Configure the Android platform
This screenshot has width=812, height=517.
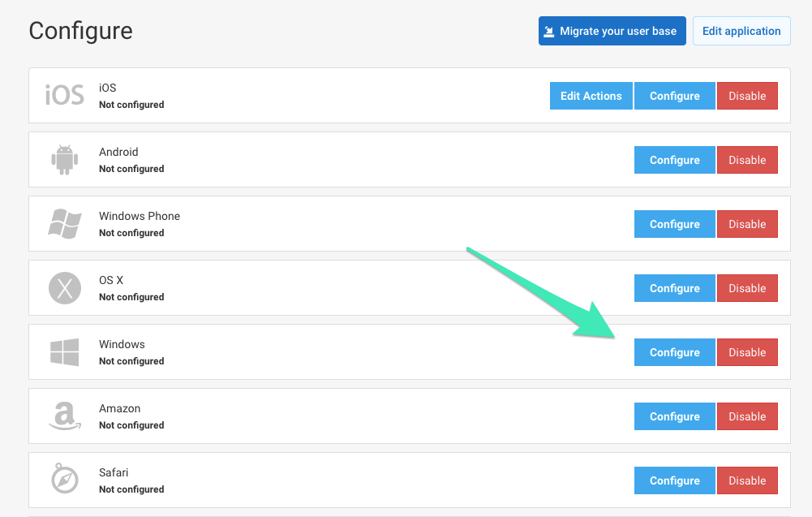[675, 160]
